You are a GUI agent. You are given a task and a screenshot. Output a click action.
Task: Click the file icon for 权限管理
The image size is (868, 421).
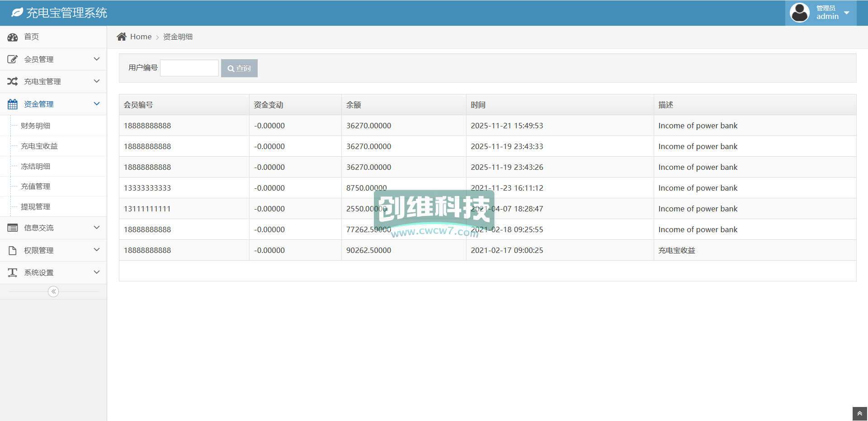pyautogui.click(x=13, y=250)
